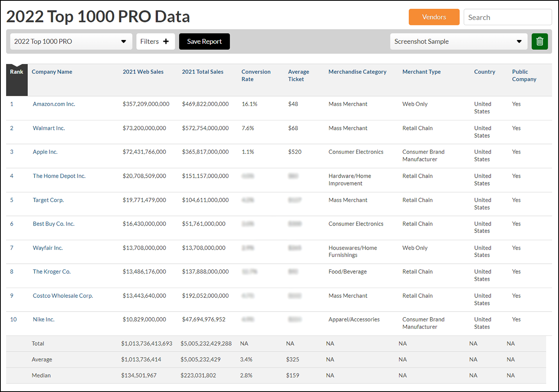Screen dimensions: 559x392
Task: Click rank number 10 link
Action: click(13, 319)
